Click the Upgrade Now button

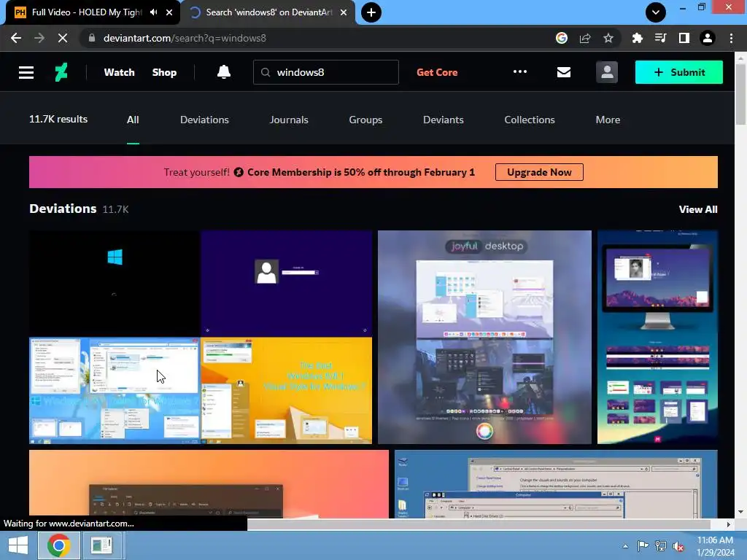(x=539, y=172)
